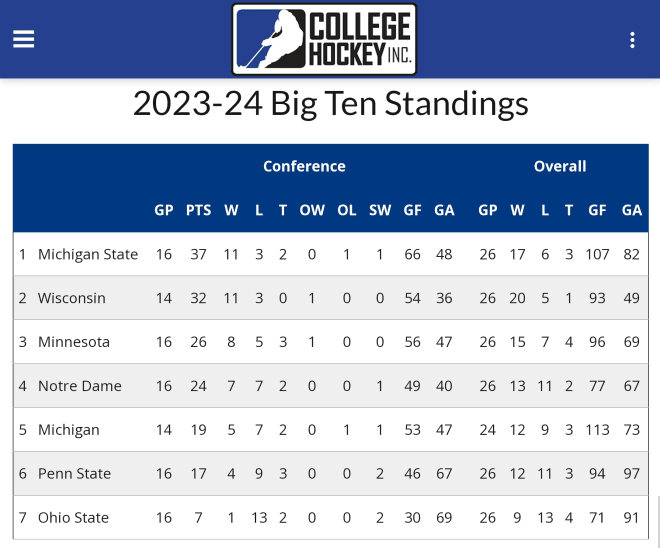Image resolution: width=660 pixels, height=548 pixels.
Task: Click the Overall GA column header
Action: click(x=631, y=210)
